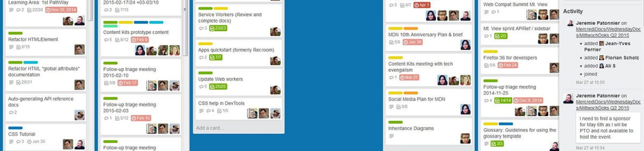This screenshot has width=644, height=151.
Task: Click the Jun 30 clock badge on CSS Tutorial
Action: pyautogui.click(x=36, y=141)
